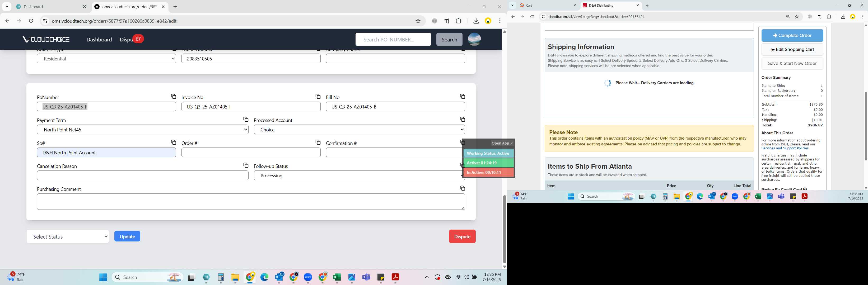This screenshot has width=868, height=285.
Task: Switch to the Dashboard browser tab
Action: pos(51,7)
